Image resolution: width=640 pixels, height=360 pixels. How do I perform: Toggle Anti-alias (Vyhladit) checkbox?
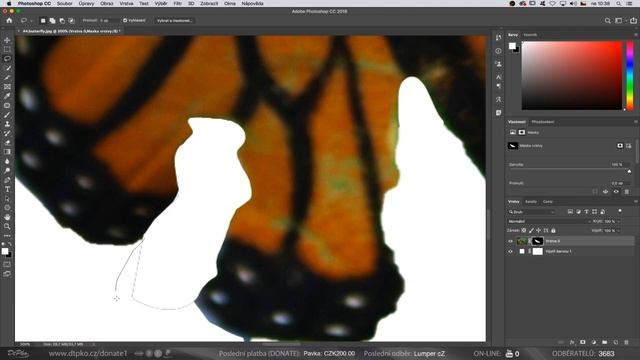(125, 20)
